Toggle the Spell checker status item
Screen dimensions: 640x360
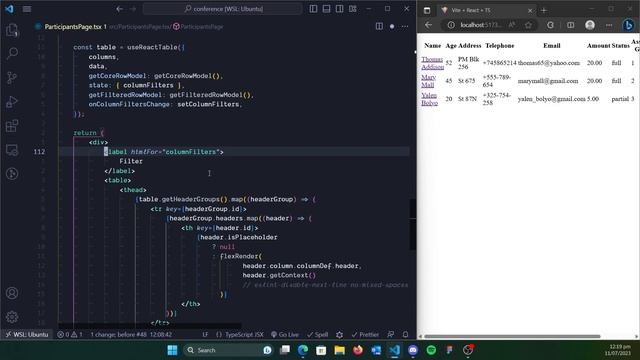pos(318,335)
